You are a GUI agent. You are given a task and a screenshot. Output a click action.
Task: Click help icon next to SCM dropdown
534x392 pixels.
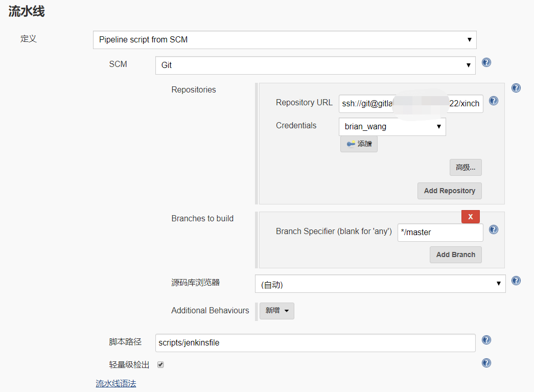486,62
